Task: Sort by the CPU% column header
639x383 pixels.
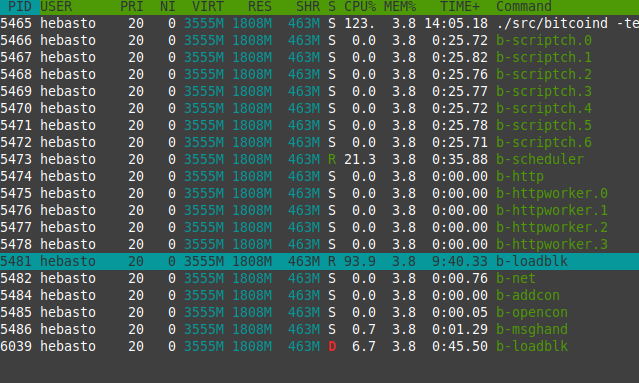Action: [360, 7]
